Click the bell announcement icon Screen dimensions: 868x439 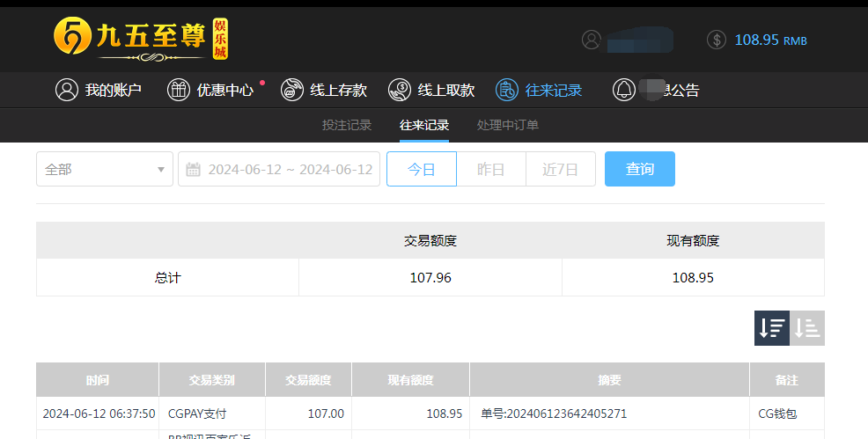[x=624, y=90]
